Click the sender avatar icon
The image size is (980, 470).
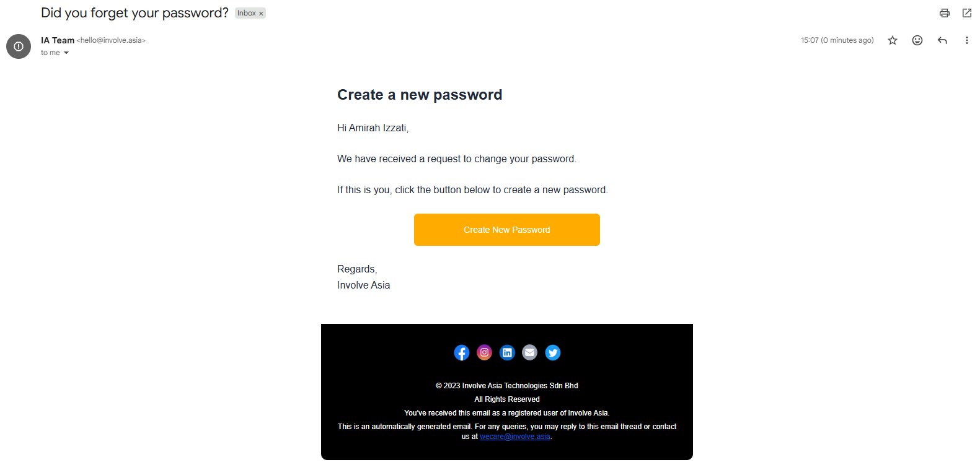point(19,46)
